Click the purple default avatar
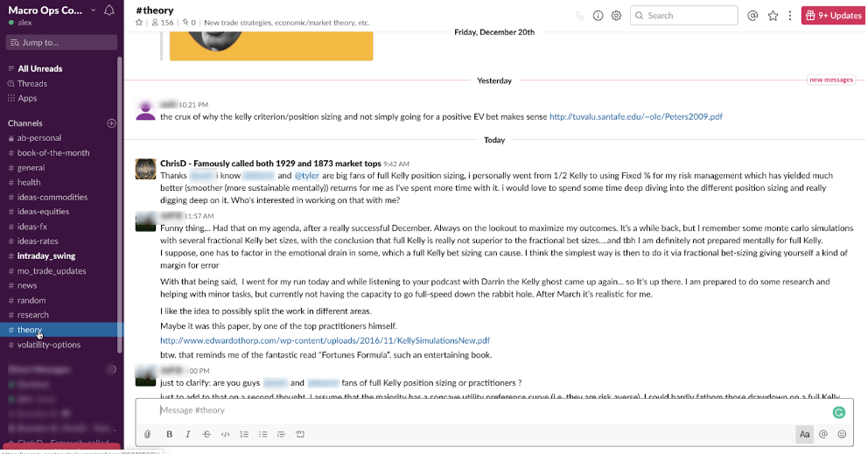Image resolution: width=868 pixels, height=454 pixels. 145,110
